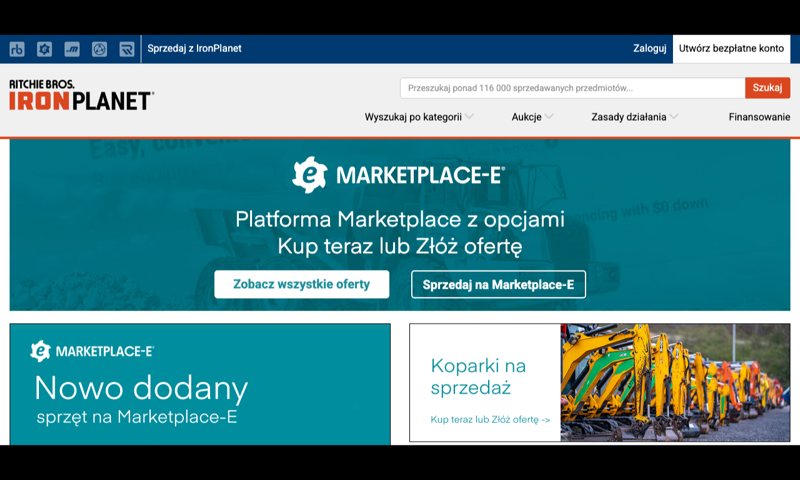Focus the item search input field

[x=572, y=88]
